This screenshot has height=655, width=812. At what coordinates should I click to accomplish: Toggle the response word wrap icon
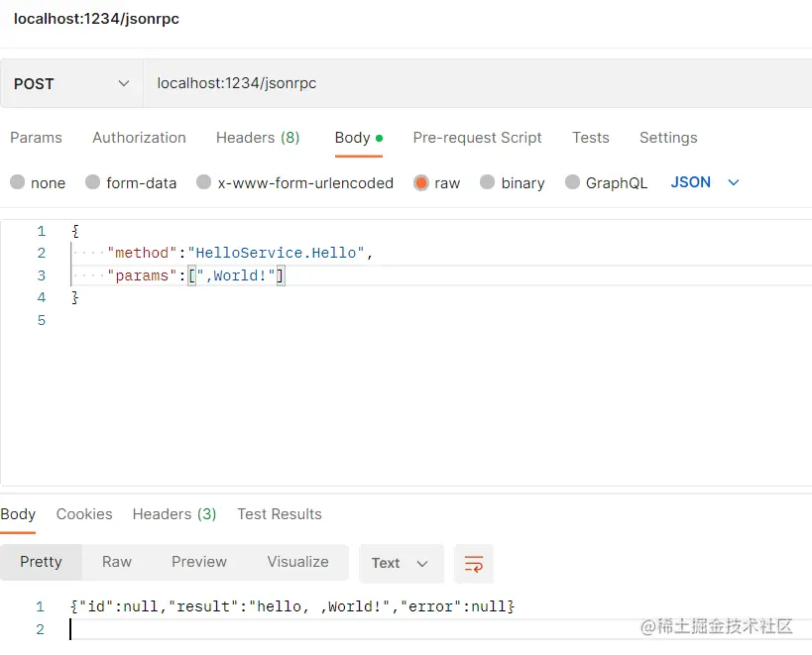[x=474, y=563]
